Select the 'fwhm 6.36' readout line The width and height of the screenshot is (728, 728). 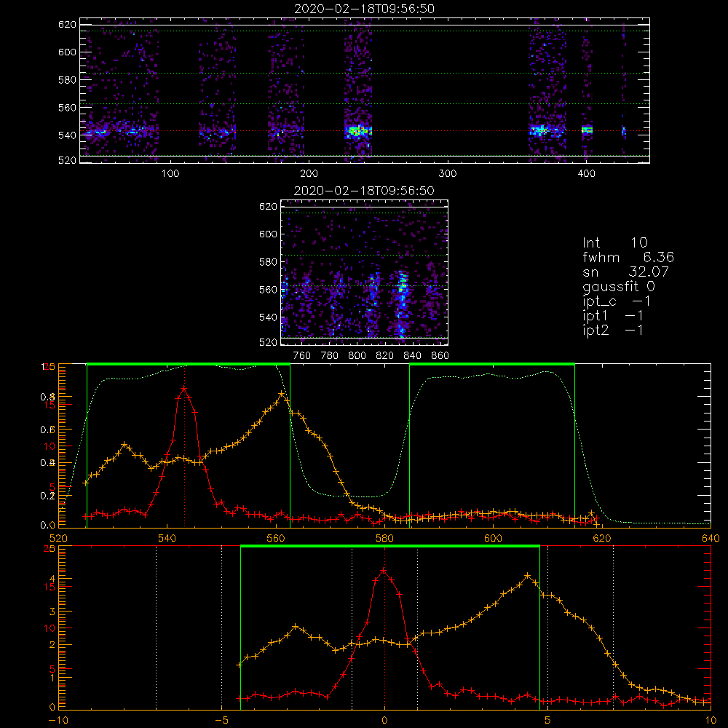(628, 257)
